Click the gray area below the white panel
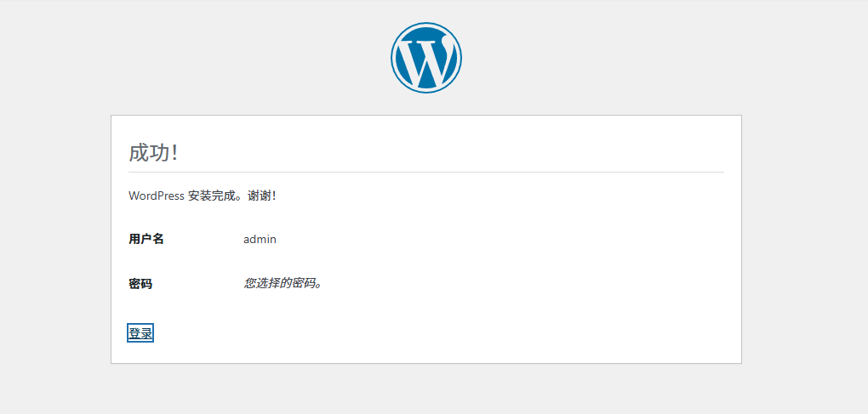The height and width of the screenshot is (414, 868). pyautogui.click(x=425, y=389)
